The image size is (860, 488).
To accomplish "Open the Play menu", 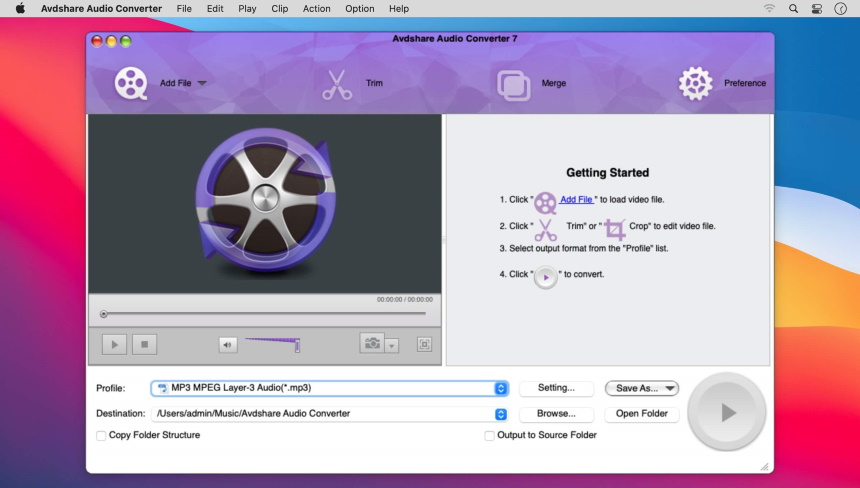I will (247, 9).
